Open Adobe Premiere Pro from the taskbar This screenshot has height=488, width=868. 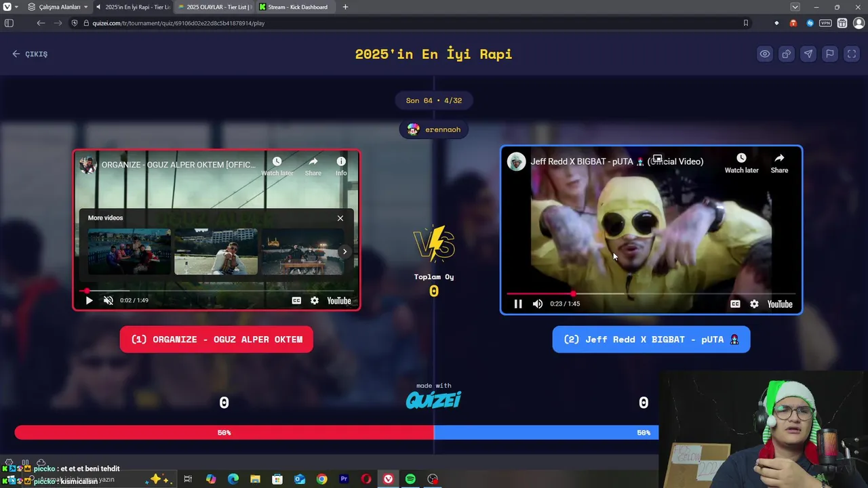[344, 479]
